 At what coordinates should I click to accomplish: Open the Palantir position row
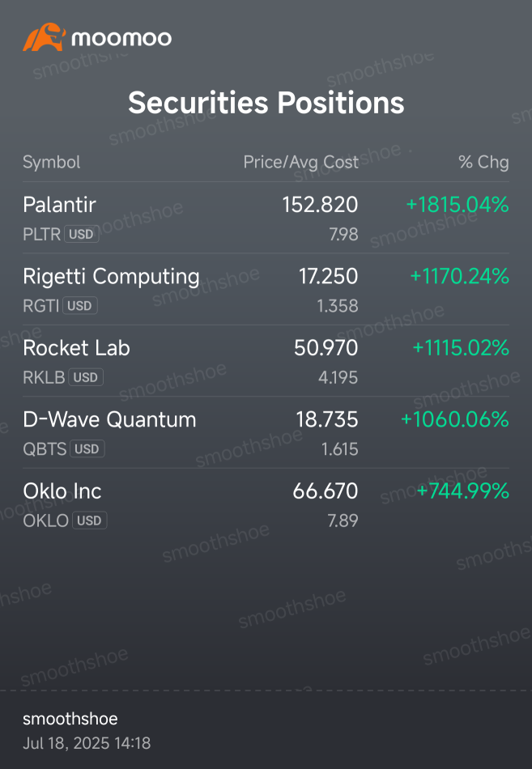[266, 218]
